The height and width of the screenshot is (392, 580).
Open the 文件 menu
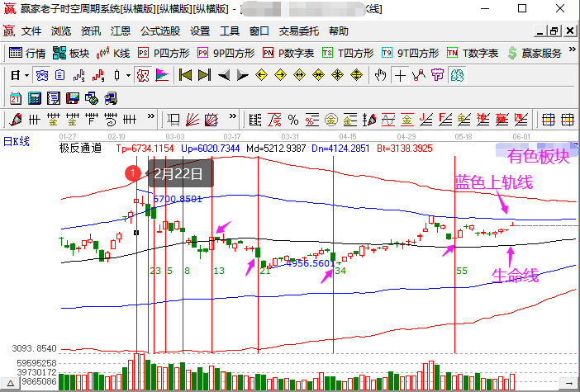(x=31, y=31)
